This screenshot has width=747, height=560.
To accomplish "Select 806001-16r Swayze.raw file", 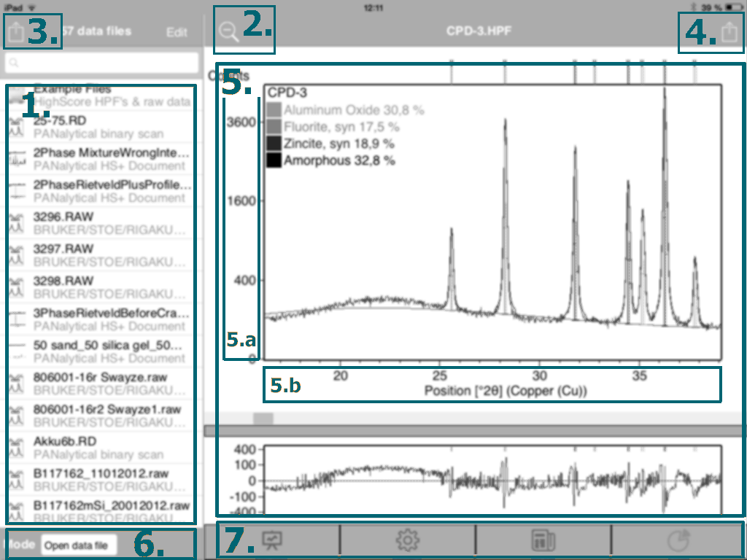I will (101, 384).
